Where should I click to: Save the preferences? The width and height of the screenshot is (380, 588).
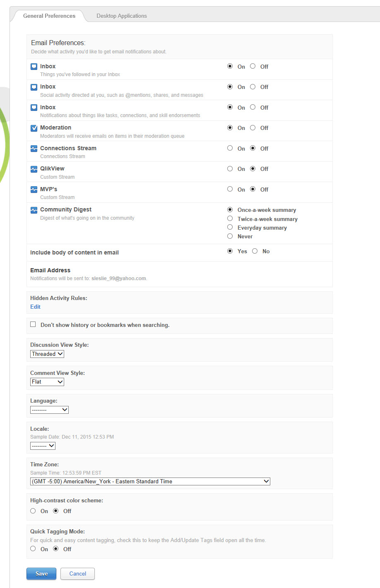click(41, 574)
